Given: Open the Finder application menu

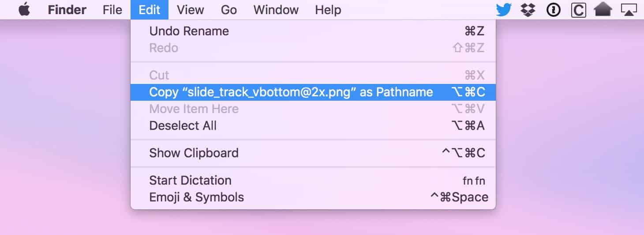Looking at the screenshot, I should click(67, 10).
